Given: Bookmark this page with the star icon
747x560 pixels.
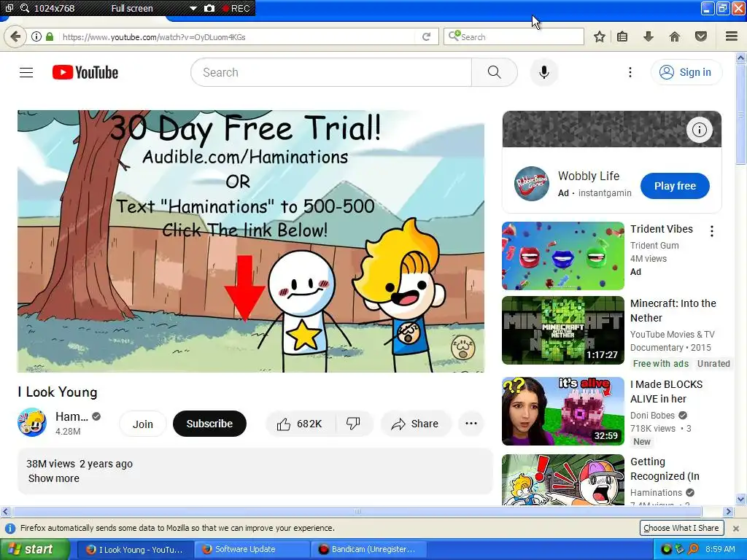Looking at the screenshot, I should (x=600, y=36).
